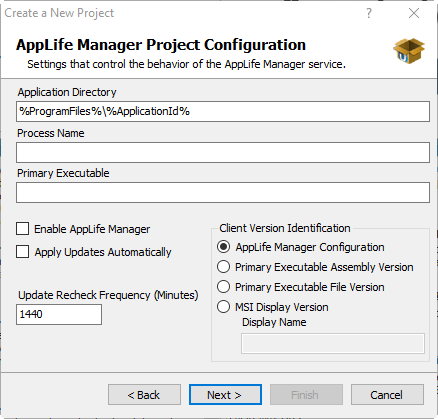
Task: Select Primary Executable File Version option
Action: pyautogui.click(x=223, y=287)
